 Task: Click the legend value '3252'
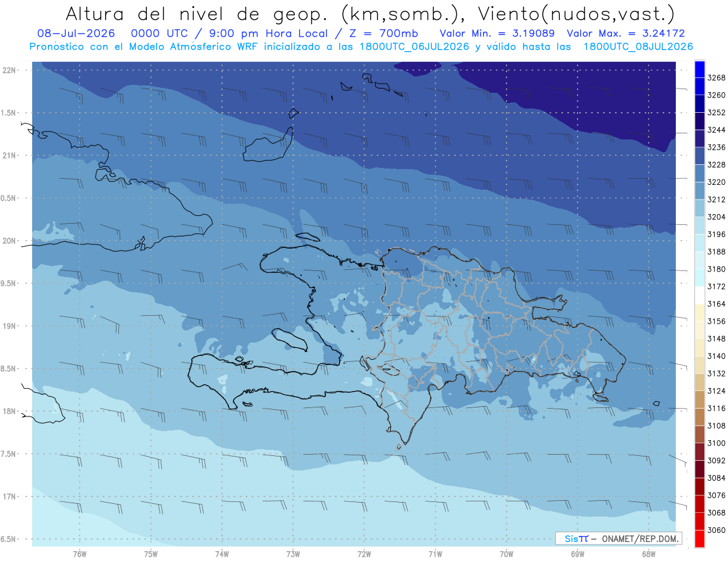point(716,113)
